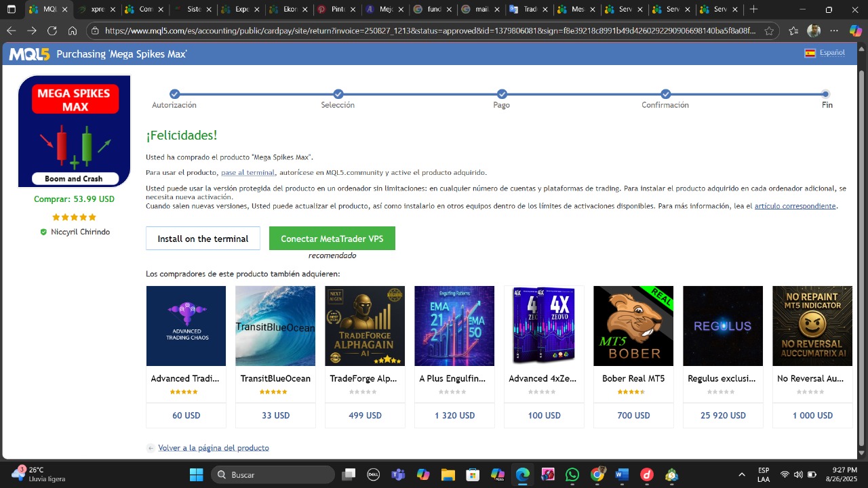Click the Pago step marker
This screenshot has height=488, width=868.
tap(502, 94)
